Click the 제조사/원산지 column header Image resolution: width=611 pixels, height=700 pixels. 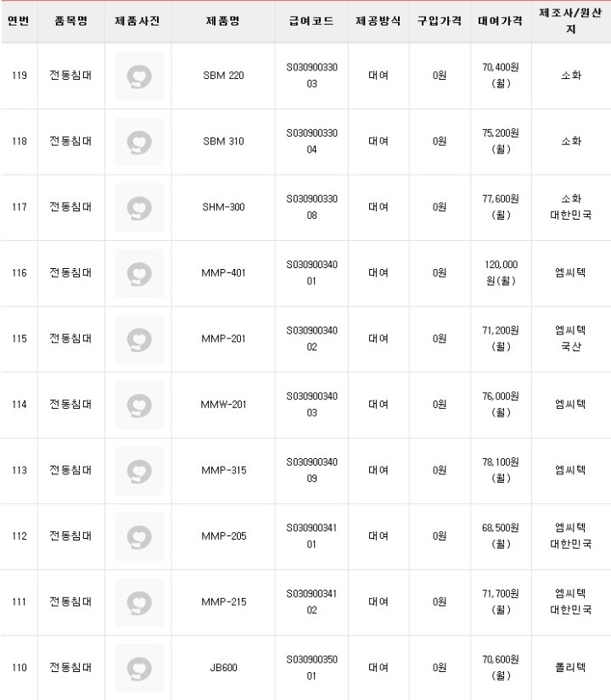[571, 21]
